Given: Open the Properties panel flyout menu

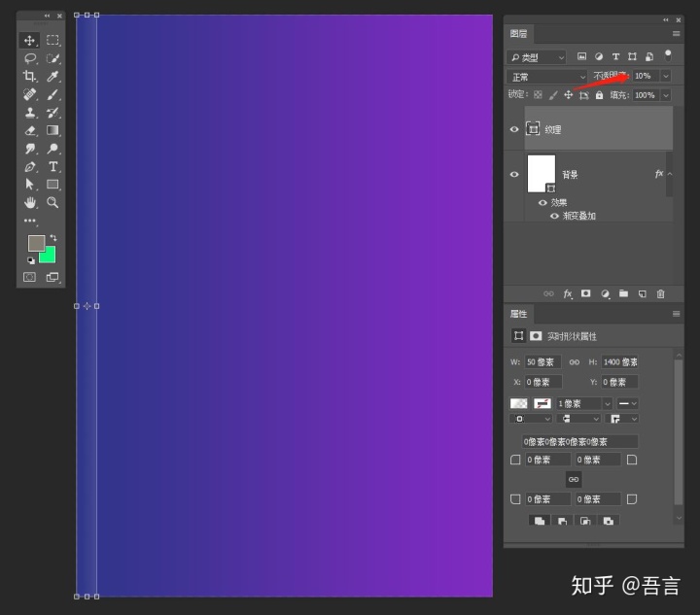Looking at the screenshot, I should click(677, 314).
